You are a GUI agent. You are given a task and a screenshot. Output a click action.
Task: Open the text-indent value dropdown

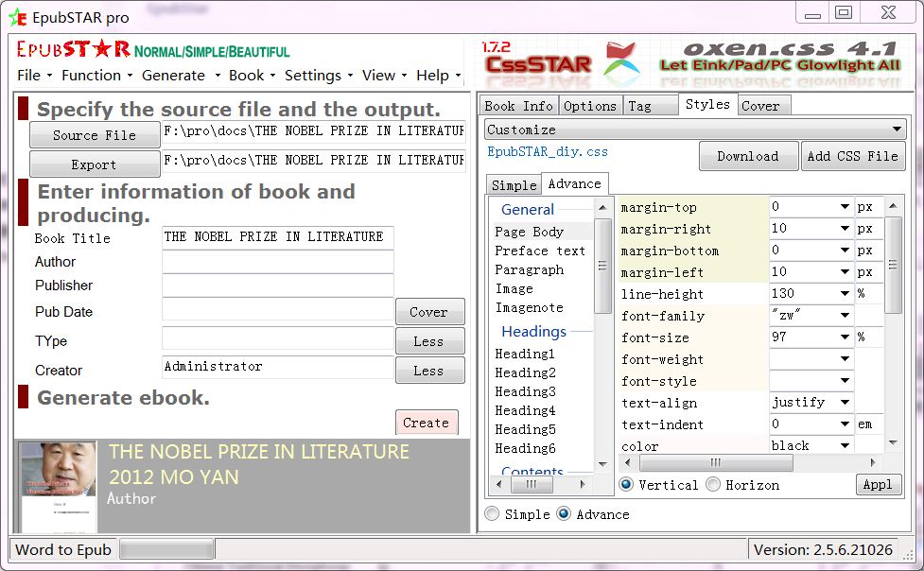[x=845, y=424]
